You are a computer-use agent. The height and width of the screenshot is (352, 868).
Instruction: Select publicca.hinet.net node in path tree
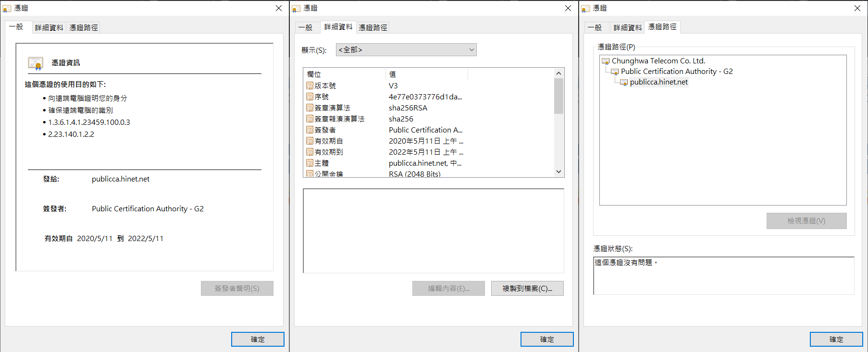(658, 82)
